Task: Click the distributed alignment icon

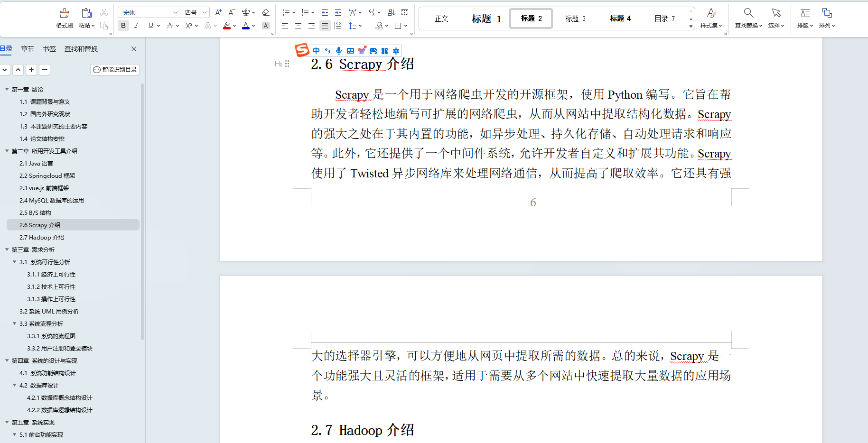Action: pyautogui.click(x=338, y=26)
